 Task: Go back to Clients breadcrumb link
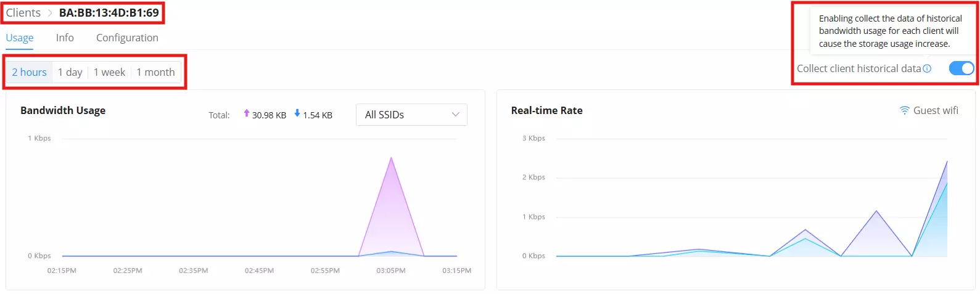pos(23,13)
